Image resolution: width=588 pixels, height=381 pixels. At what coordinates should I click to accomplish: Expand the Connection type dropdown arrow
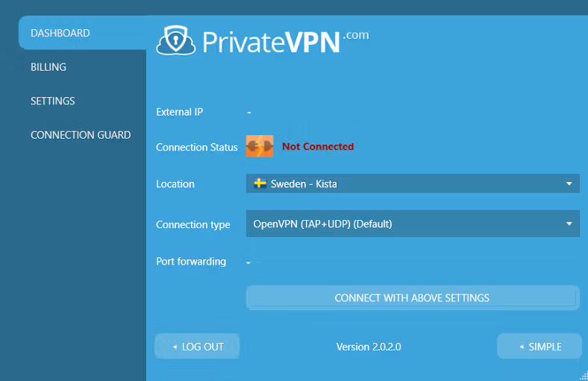click(569, 224)
